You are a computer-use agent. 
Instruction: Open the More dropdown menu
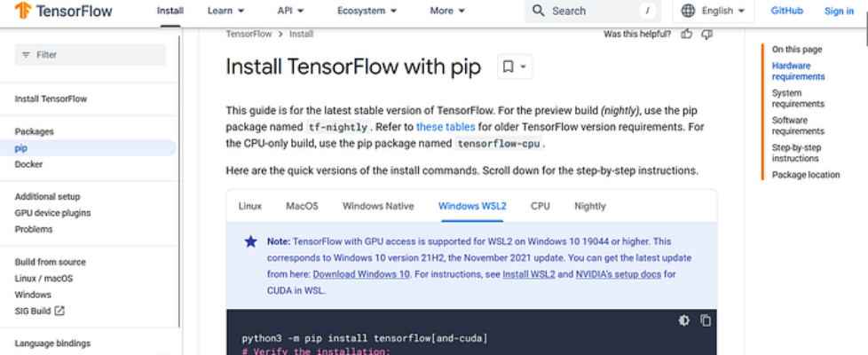[x=446, y=11]
